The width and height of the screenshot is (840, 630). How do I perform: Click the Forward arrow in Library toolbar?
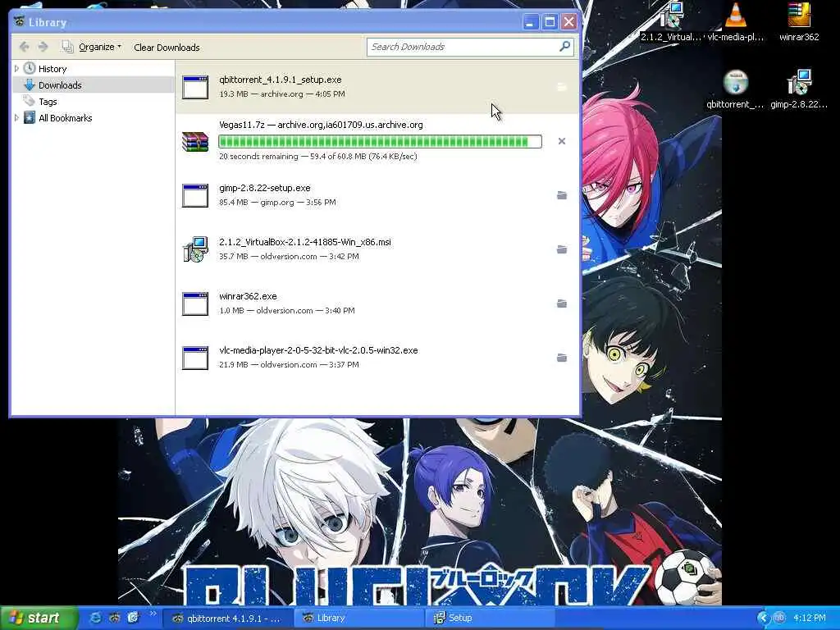(x=43, y=47)
